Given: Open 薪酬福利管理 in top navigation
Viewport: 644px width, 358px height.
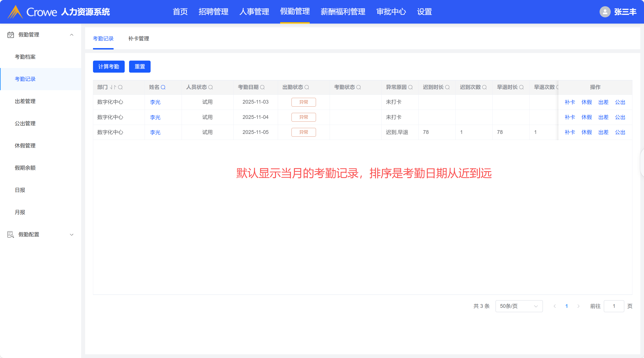Looking at the screenshot, I should click(x=343, y=12).
